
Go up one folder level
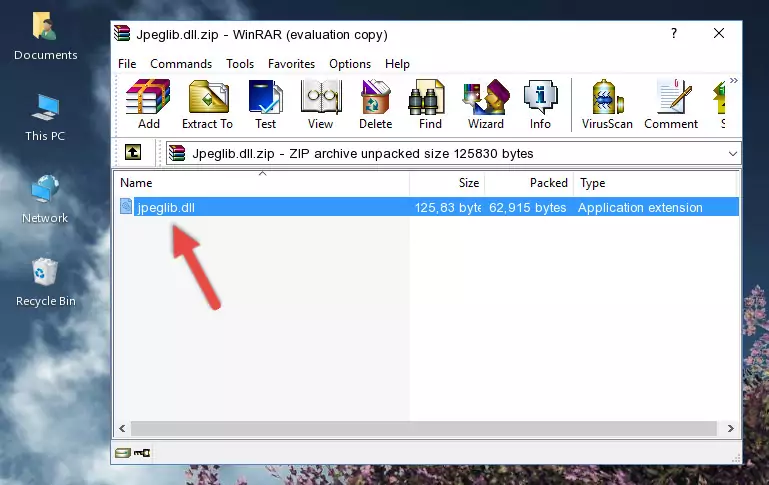(133, 153)
